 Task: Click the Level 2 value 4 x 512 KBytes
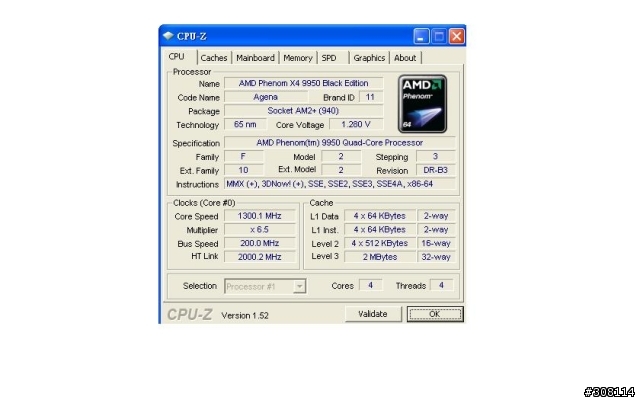click(x=380, y=243)
